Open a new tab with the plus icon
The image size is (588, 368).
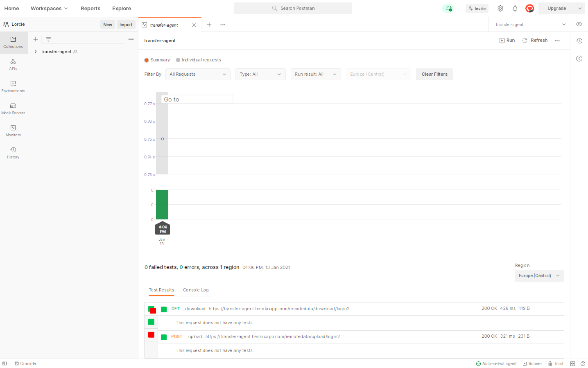point(209,25)
